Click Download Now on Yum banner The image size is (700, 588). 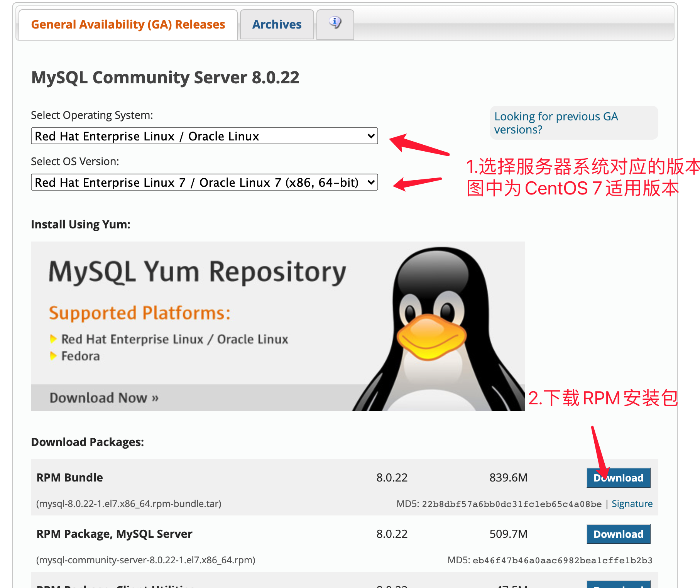[104, 398]
